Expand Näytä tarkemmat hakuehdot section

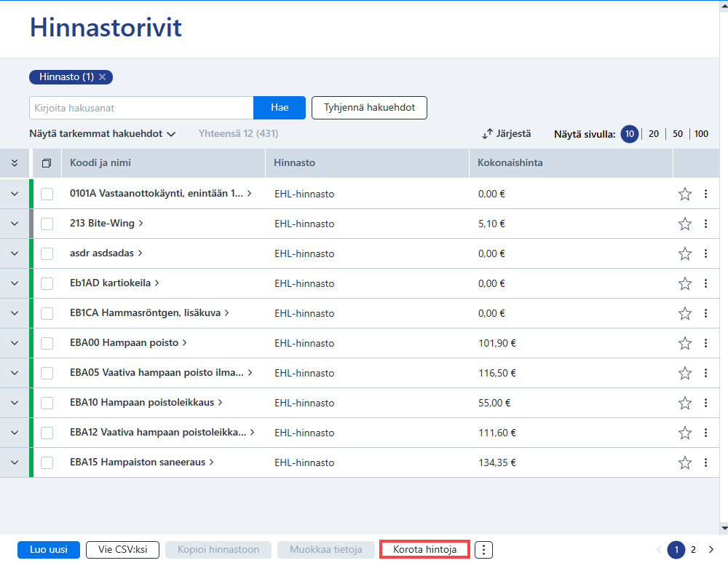102,134
